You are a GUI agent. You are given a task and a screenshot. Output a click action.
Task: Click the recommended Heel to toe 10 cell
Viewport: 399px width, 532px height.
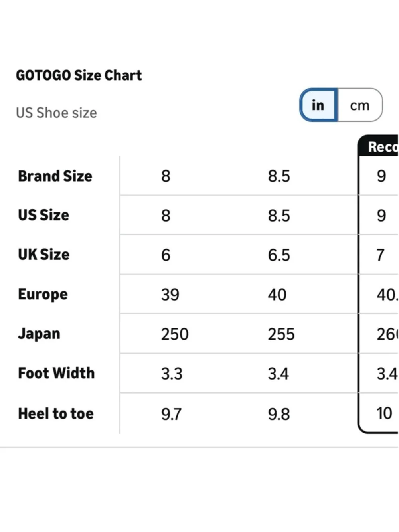pos(384,413)
